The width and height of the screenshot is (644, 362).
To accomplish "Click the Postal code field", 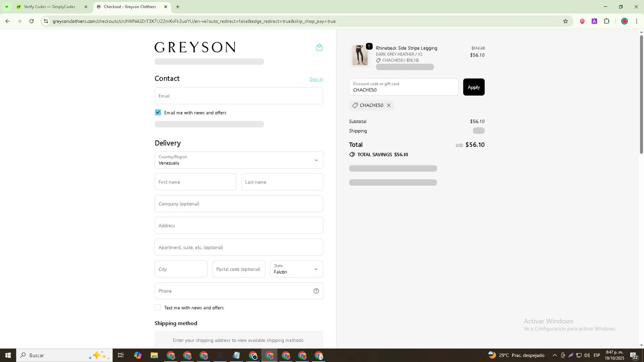I will tap(239, 269).
